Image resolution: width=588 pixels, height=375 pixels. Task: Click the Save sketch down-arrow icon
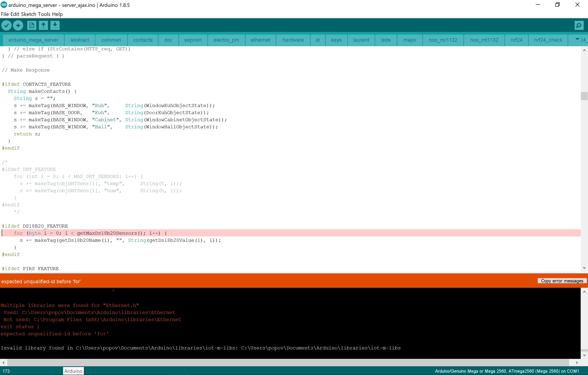coord(55,25)
